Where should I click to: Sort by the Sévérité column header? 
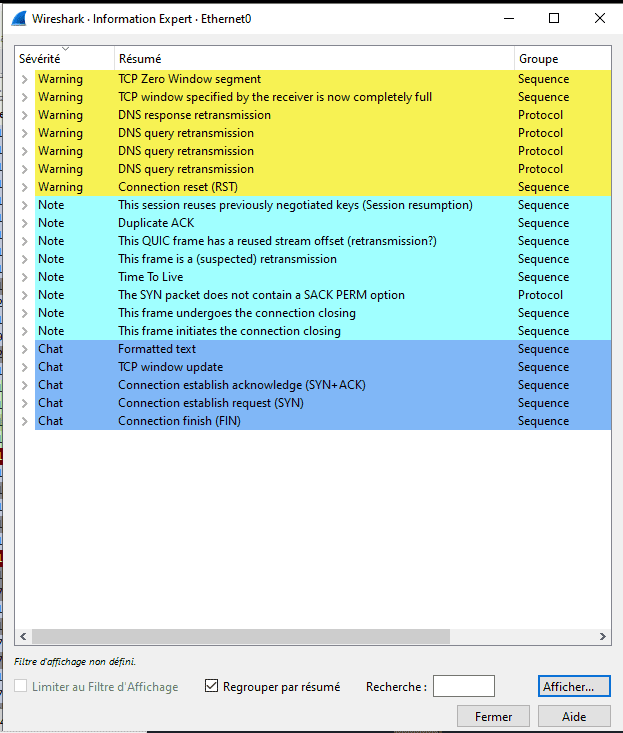coord(64,58)
